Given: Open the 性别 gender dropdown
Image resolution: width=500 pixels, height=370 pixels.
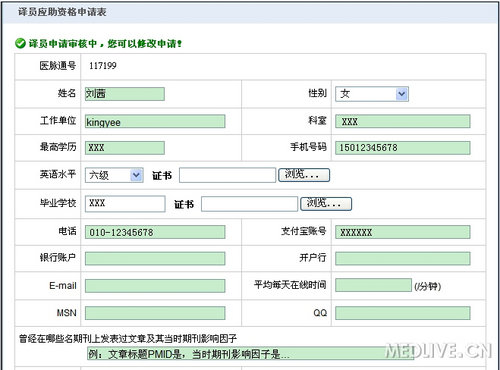Looking at the screenshot, I should 372,94.
